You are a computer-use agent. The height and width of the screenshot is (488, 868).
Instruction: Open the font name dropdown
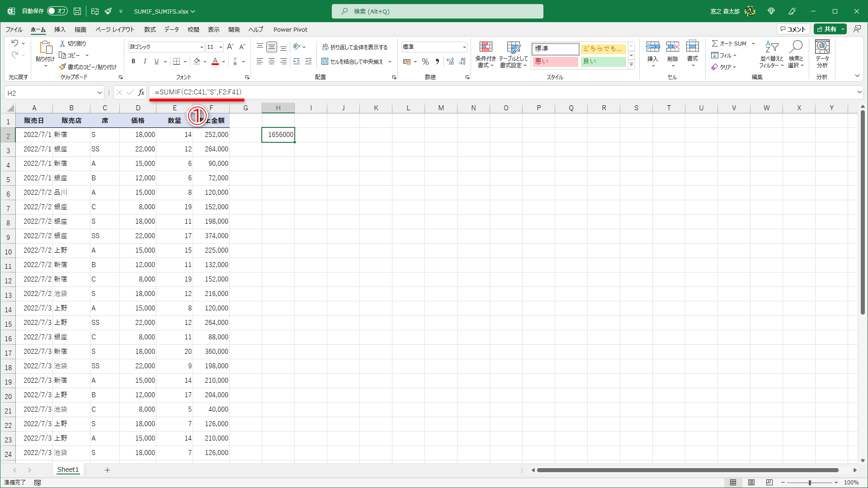(202, 47)
